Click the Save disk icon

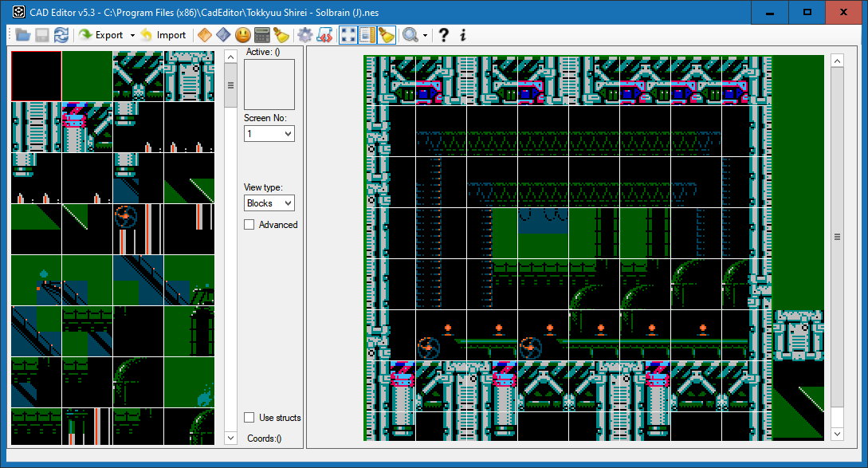42,35
